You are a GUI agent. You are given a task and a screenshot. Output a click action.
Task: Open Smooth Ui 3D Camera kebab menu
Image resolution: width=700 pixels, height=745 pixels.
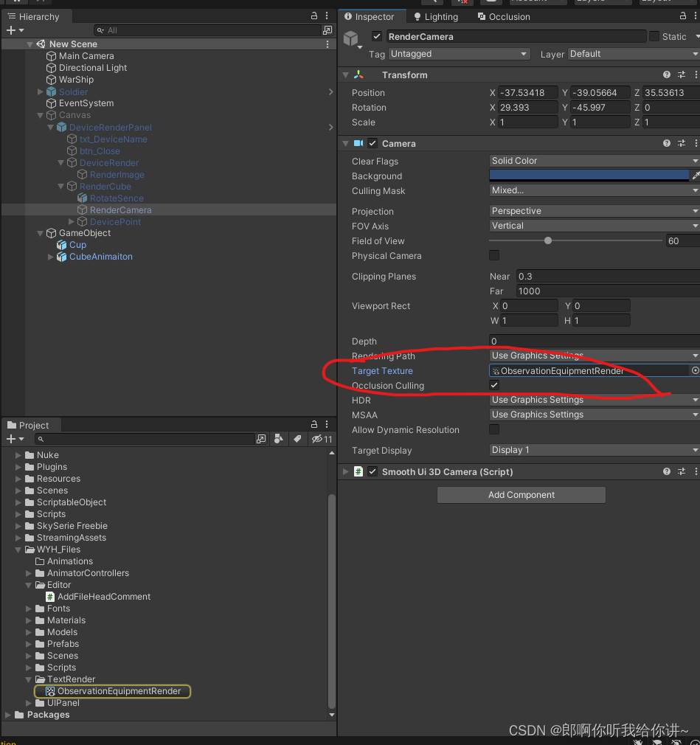click(x=696, y=471)
